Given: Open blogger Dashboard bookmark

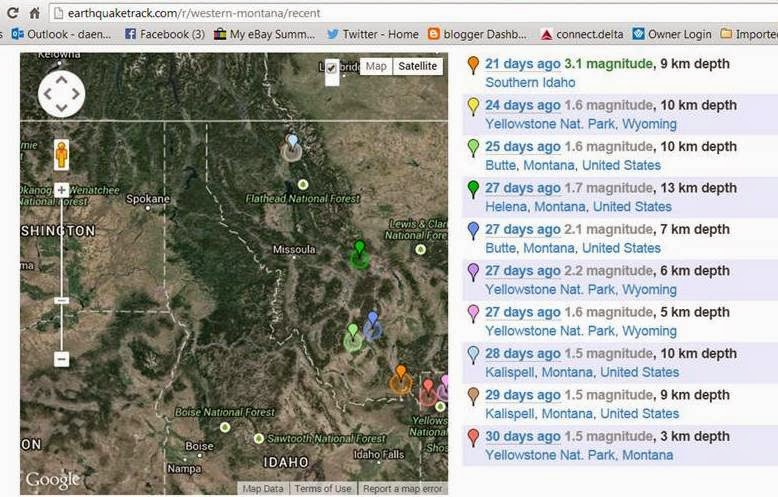Looking at the screenshot, I should pyautogui.click(x=477, y=34).
